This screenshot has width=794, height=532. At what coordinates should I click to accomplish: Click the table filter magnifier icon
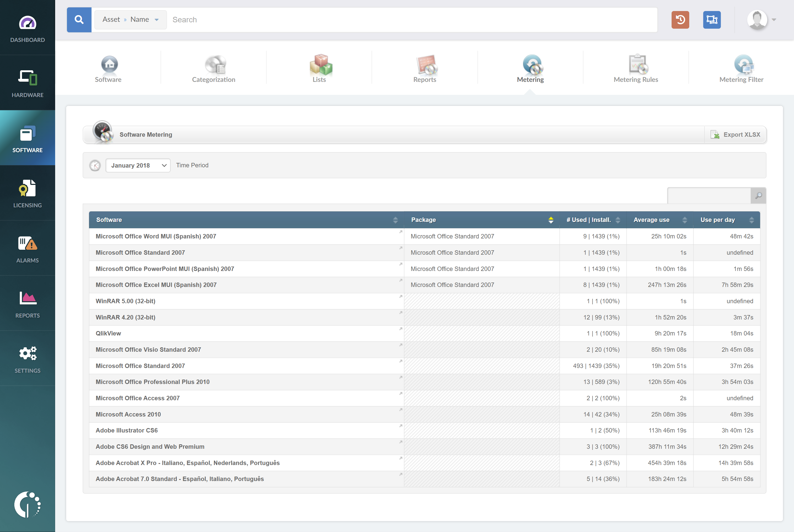coord(758,195)
